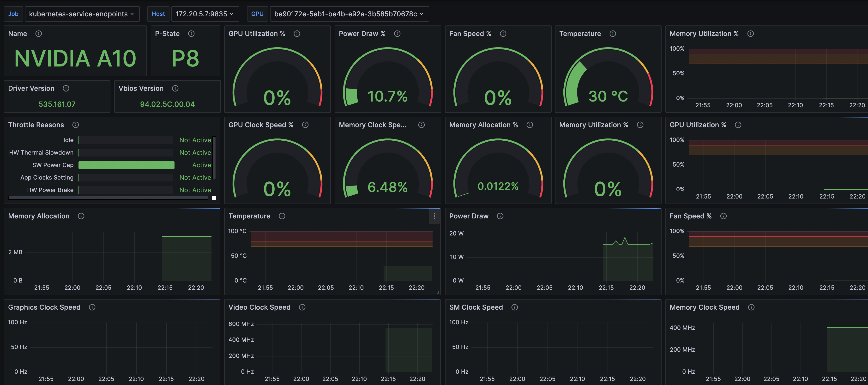The height and width of the screenshot is (385, 868).
Task: Click the 'SM Clock Speed' panel title
Action: point(476,307)
